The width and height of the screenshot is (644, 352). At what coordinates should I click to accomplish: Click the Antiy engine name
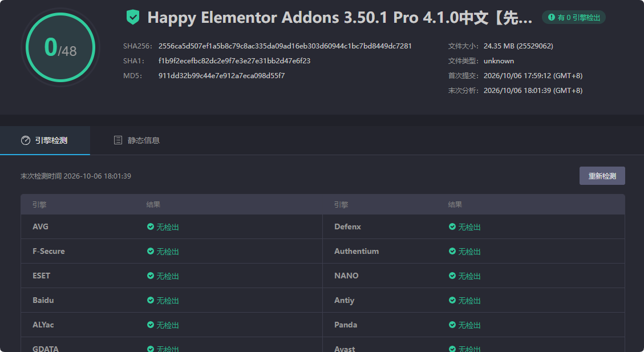tap(344, 300)
